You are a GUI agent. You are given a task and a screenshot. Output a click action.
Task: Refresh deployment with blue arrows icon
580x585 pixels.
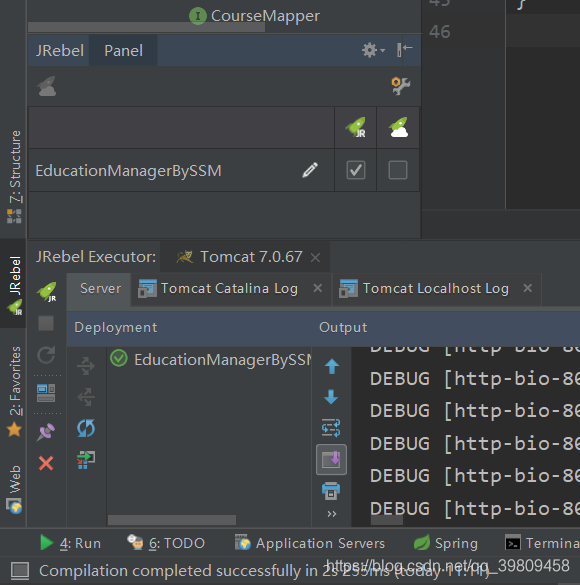tap(86, 428)
